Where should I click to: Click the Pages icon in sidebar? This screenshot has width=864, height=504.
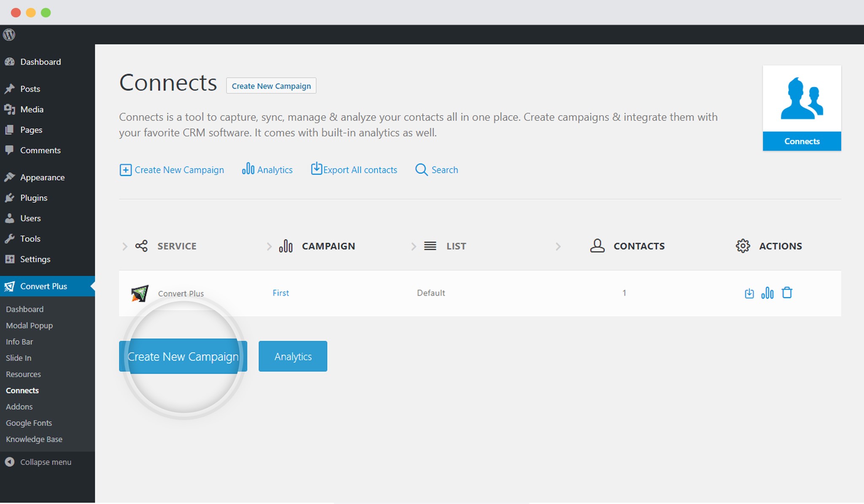click(10, 129)
